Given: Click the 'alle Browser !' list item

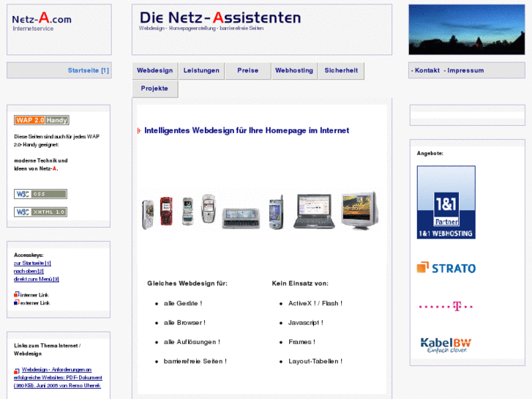Looking at the screenshot, I should pyautogui.click(x=184, y=323).
